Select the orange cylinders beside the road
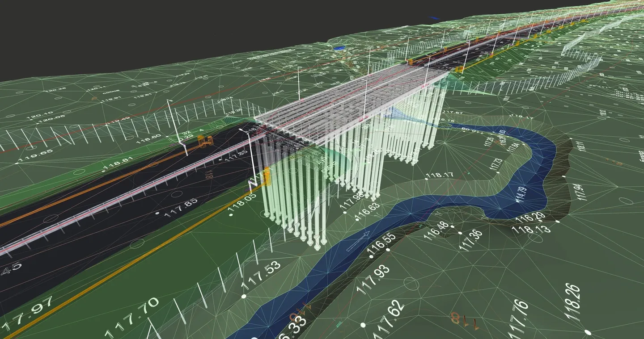The width and height of the screenshot is (644, 339). pos(205,142)
